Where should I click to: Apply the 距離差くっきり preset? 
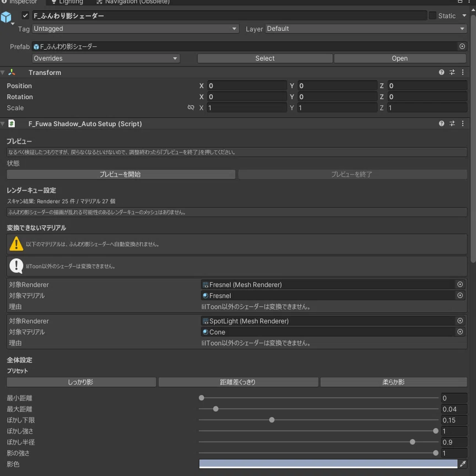[238, 382]
